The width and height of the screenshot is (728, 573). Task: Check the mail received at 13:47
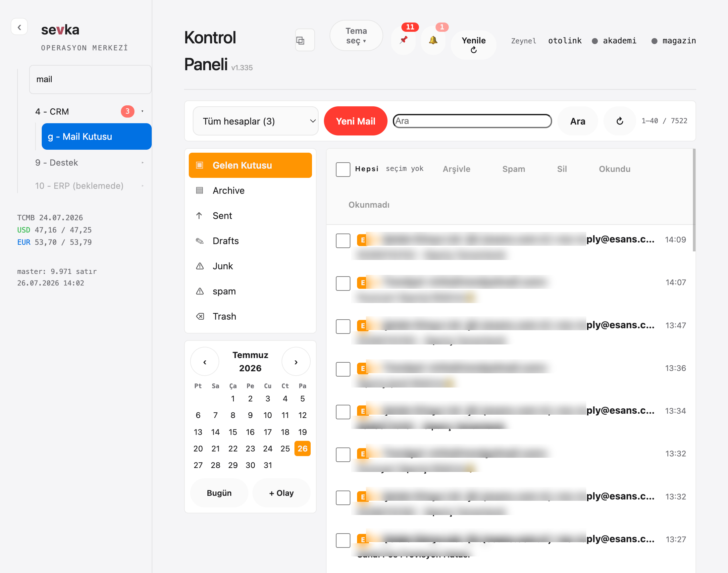pyautogui.click(x=343, y=326)
